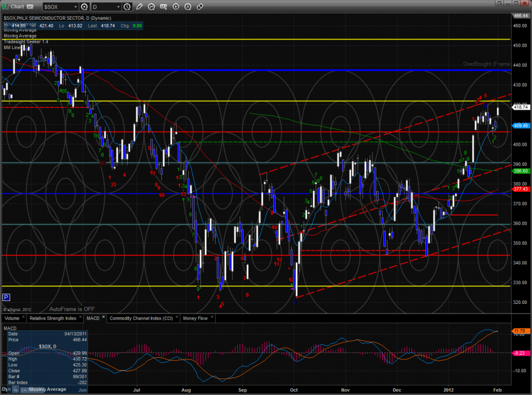Viewport: 532px width, 395px height.
Task: Click the 466.44 top price label
Action: [x=521, y=16]
